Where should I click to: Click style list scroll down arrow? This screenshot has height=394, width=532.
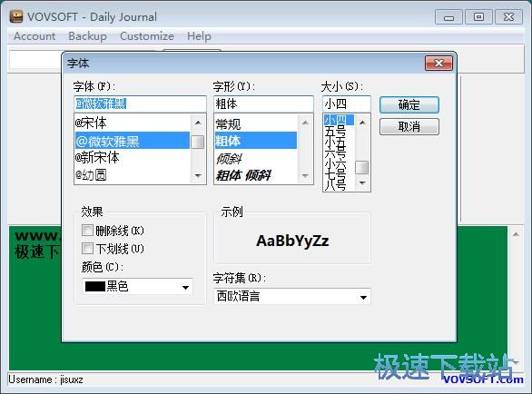(x=305, y=175)
